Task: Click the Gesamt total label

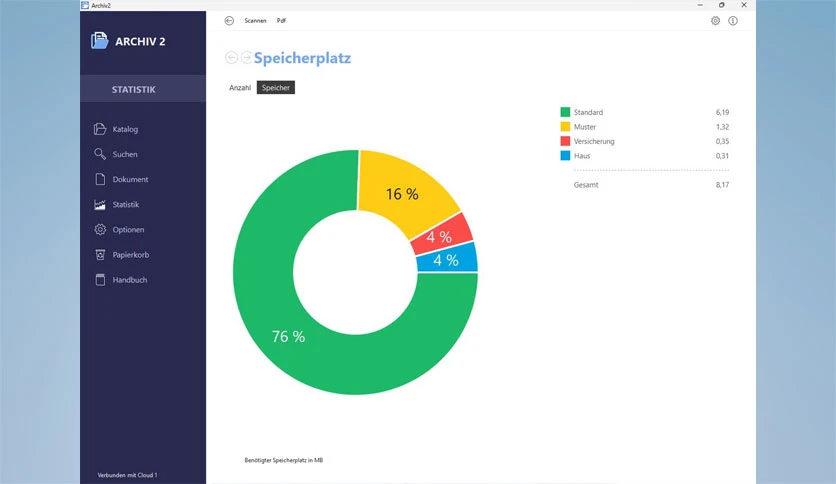Action: (x=586, y=185)
